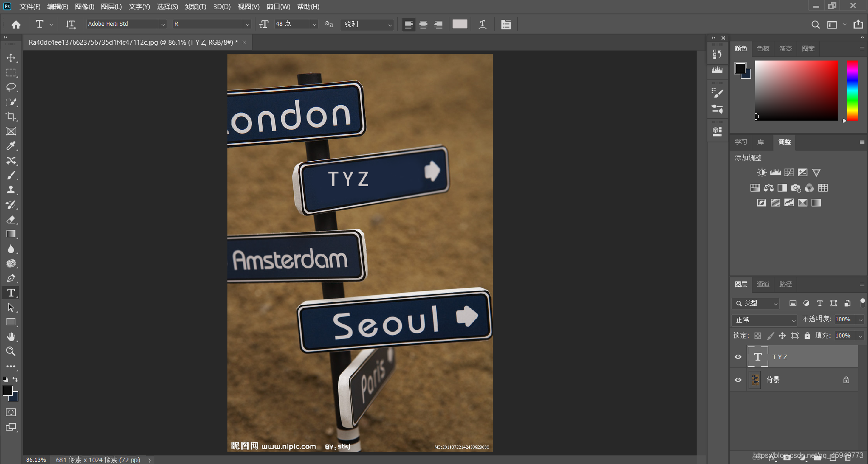Viewport: 868px width, 464px height.
Task: Switch to the 库 tab
Action: click(x=761, y=142)
